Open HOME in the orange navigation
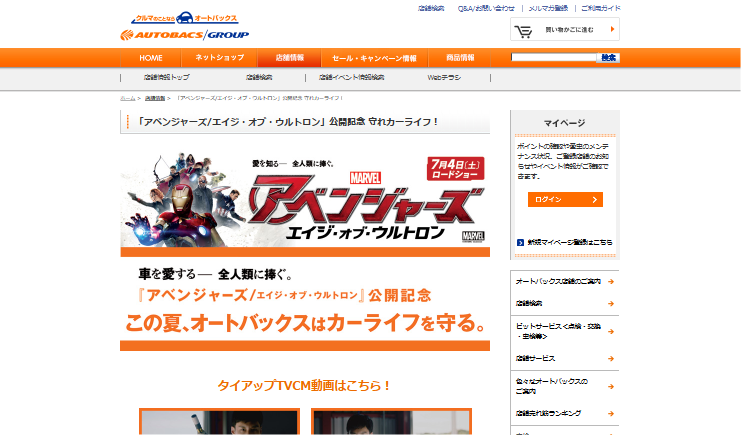The width and height of the screenshot is (741, 435). pos(151,58)
